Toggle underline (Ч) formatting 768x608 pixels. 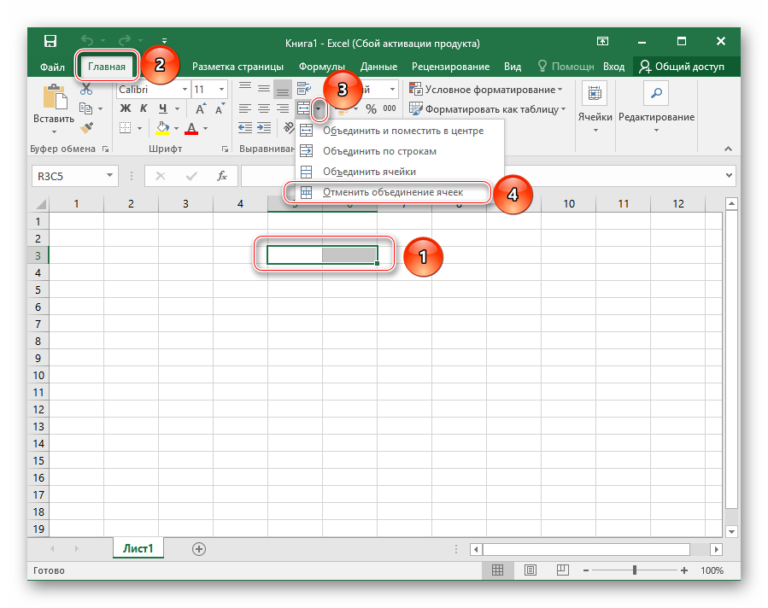coord(163,108)
